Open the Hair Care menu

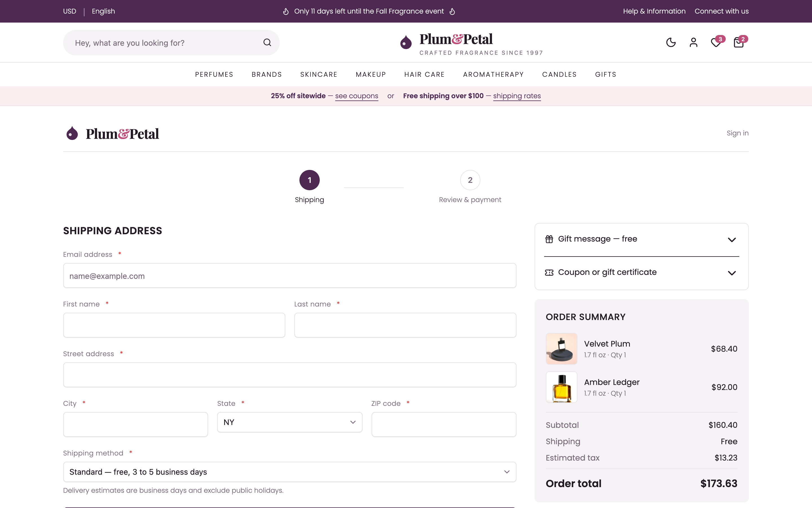click(424, 74)
